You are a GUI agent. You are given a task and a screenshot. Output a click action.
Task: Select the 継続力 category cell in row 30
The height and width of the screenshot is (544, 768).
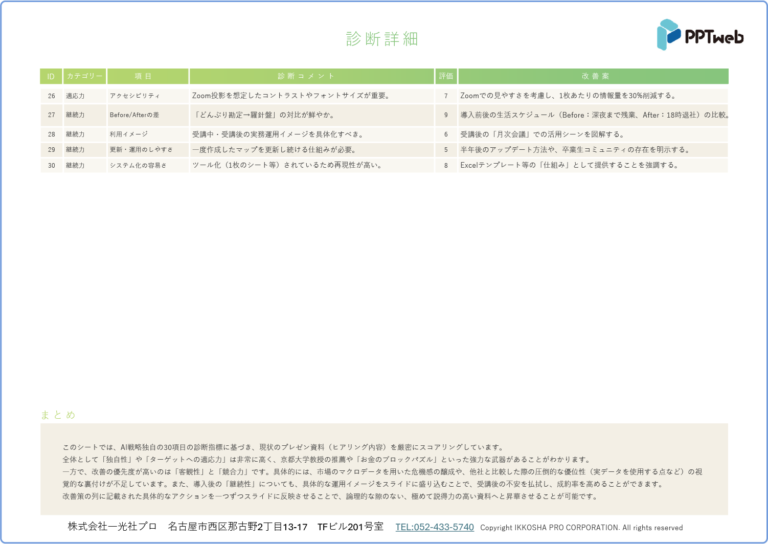(85, 166)
